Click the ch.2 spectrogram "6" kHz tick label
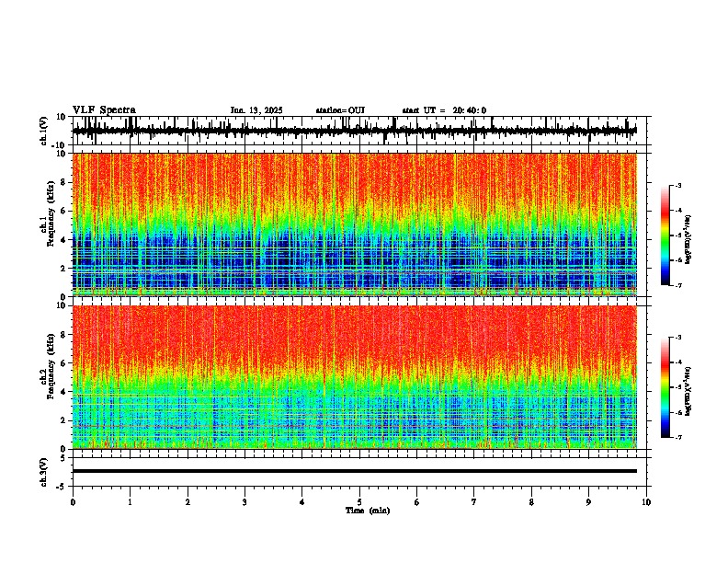 63,363
